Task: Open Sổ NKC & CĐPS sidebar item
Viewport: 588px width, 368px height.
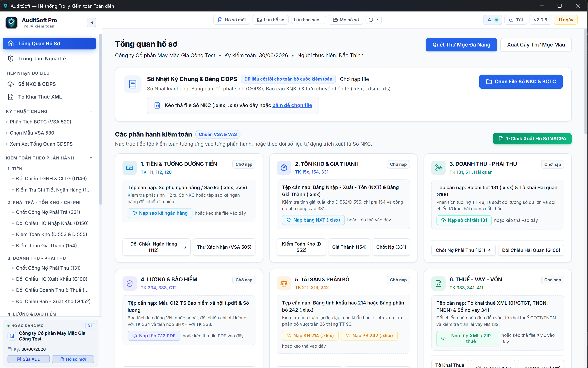Action: [x=49, y=84]
